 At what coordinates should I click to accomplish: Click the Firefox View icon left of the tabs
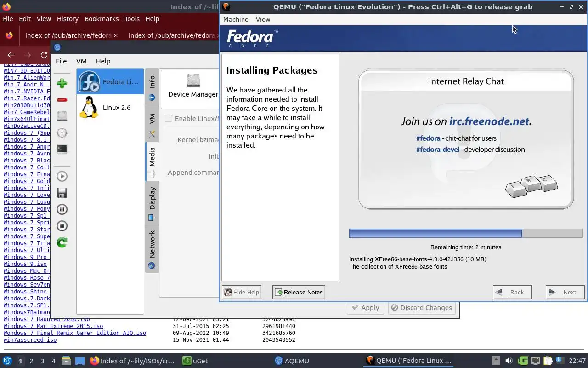(x=9, y=35)
